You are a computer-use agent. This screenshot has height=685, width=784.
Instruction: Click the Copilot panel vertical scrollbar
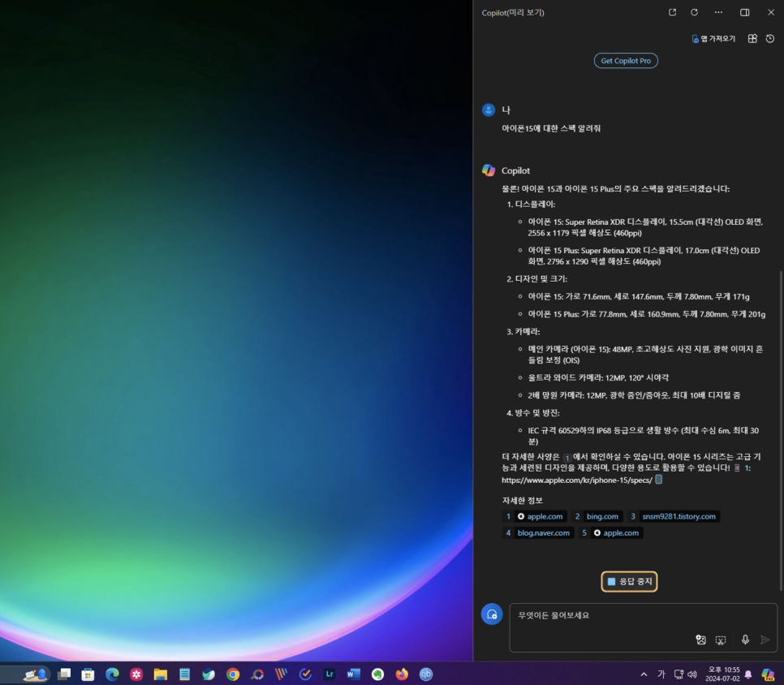click(x=781, y=430)
